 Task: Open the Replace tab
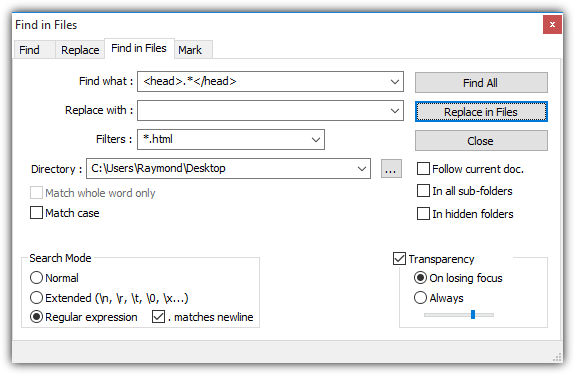click(80, 50)
